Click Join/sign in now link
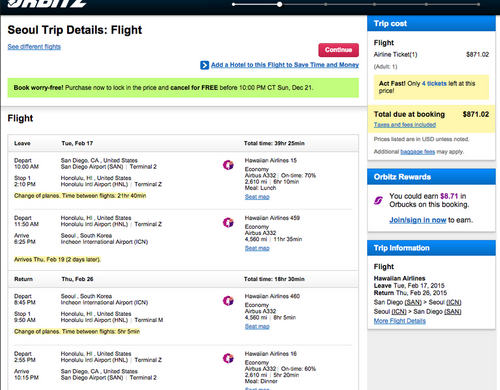Screen dimensions: 500x390 click(x=418, y=220)
